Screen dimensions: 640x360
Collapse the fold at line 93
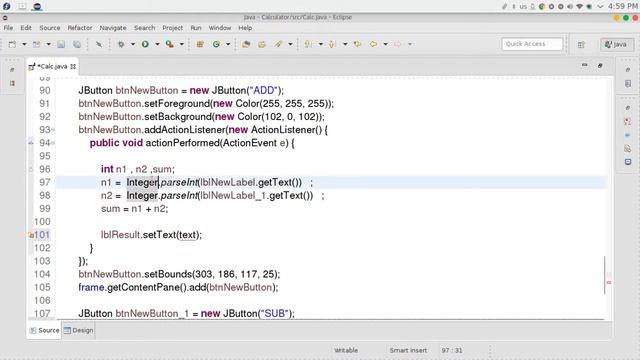53,130
